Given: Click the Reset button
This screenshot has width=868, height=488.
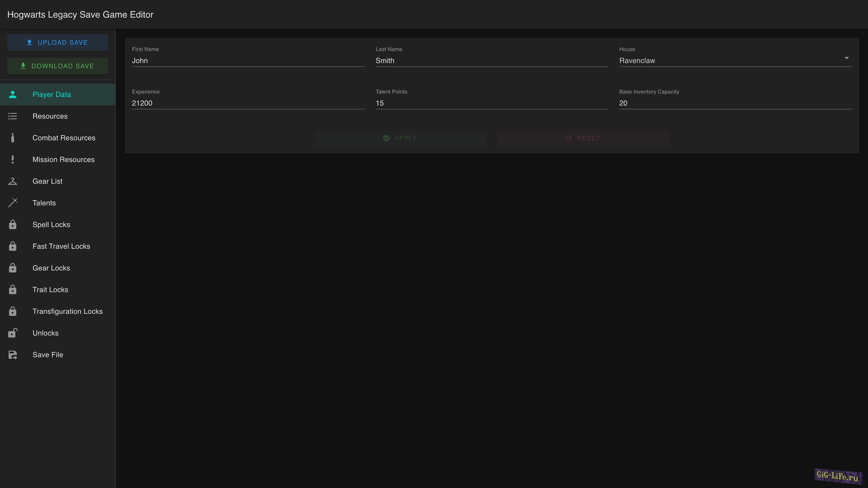Looking at the screenshot, I should point(583,138).
